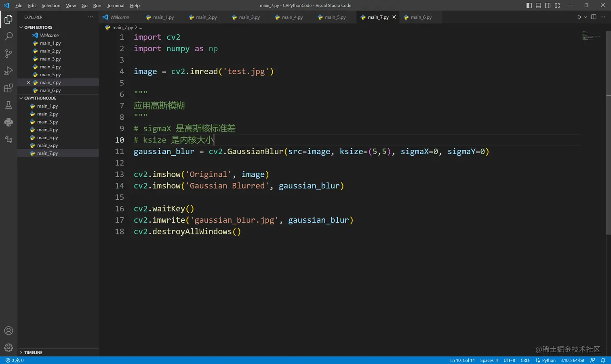
Task: Open the Search view
Action: point(8,36)
